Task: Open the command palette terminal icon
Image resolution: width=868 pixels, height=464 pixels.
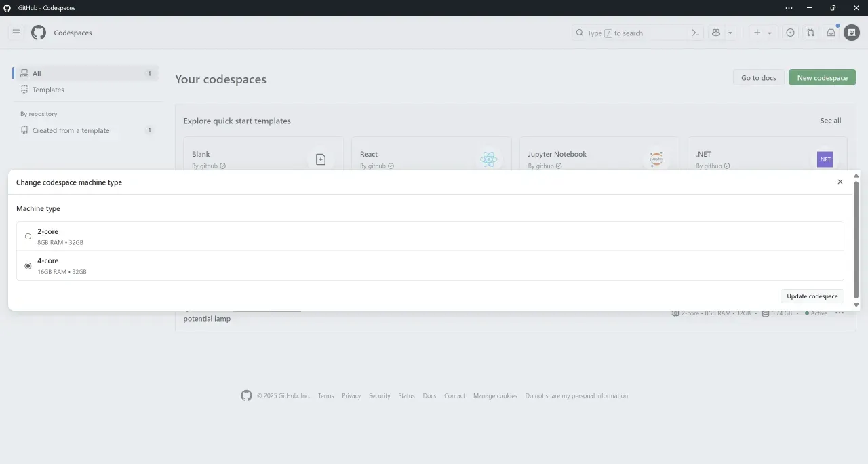Action: tap(695, 33)
